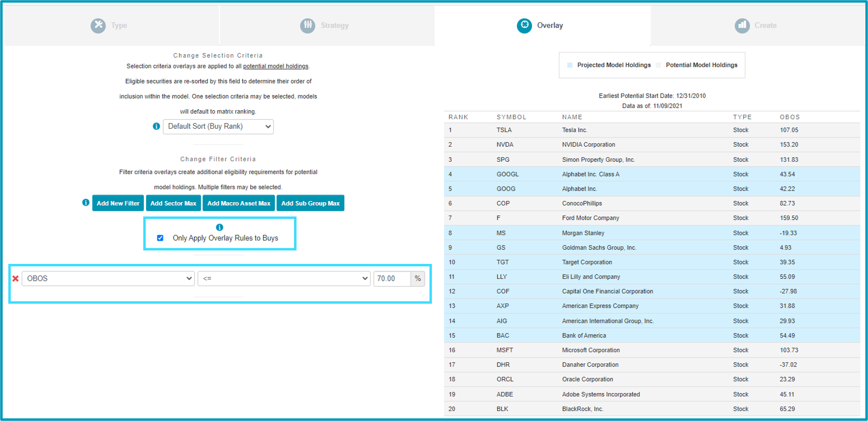Image resolution: width=868 pixels, height=421 pixels.
Task: Click the Add Sector Max button
Action: (173, 203)
